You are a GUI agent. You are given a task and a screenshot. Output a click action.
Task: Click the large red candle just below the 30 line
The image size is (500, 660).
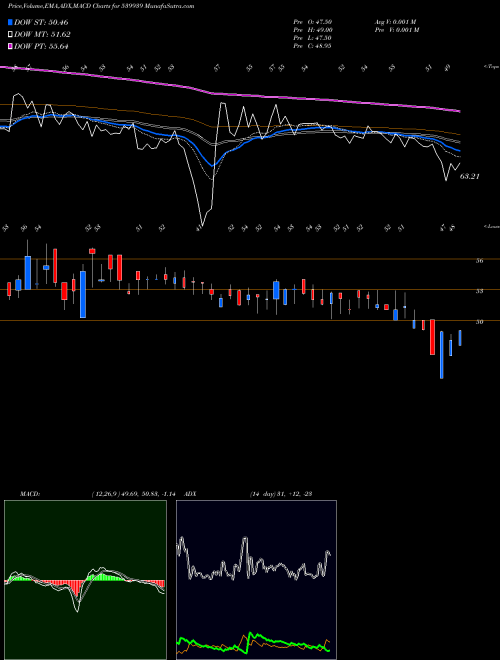[432, 337]
